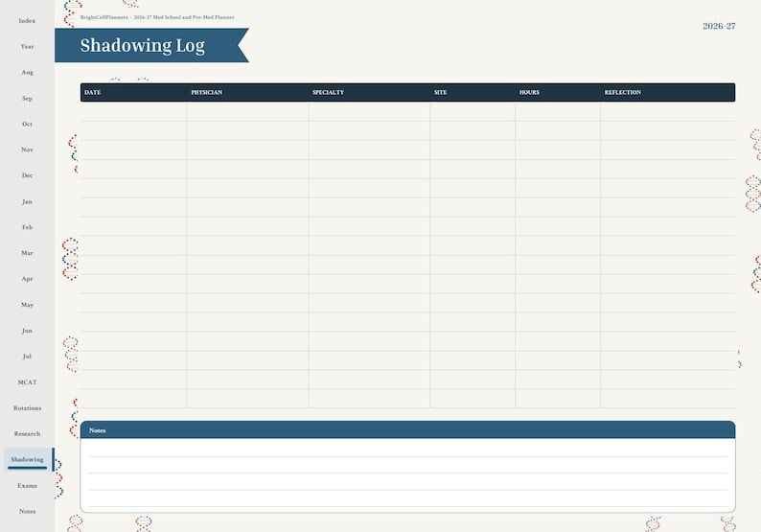The width and height of the screenshot is (761, 532).
Task: Jump to the Jun month tab
Action: click(27, 331)
